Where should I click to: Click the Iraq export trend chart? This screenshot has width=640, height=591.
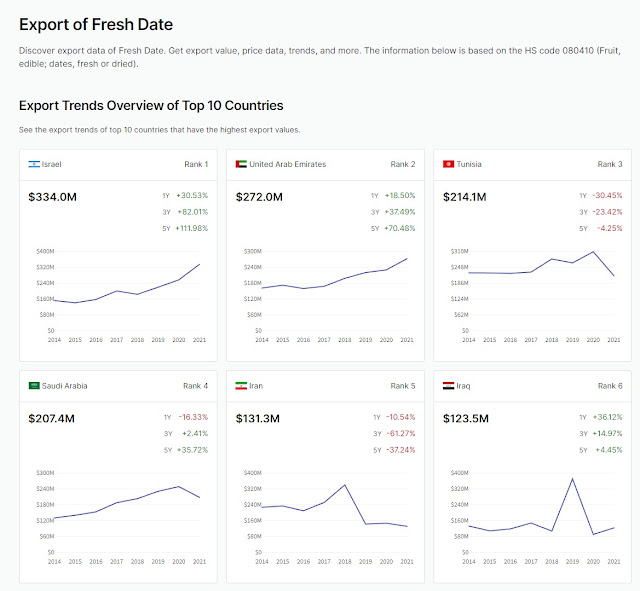tap(533, 511)
